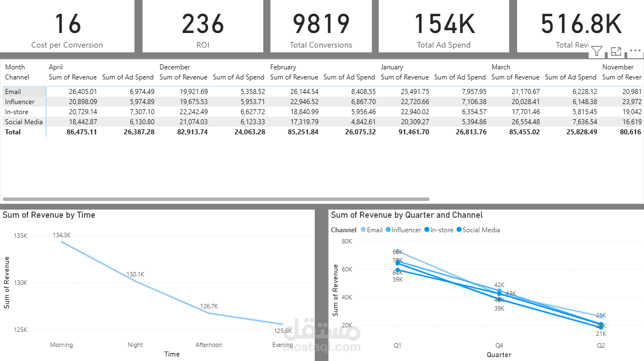Click the Sum of Revenue by Time title

point(49,214)
